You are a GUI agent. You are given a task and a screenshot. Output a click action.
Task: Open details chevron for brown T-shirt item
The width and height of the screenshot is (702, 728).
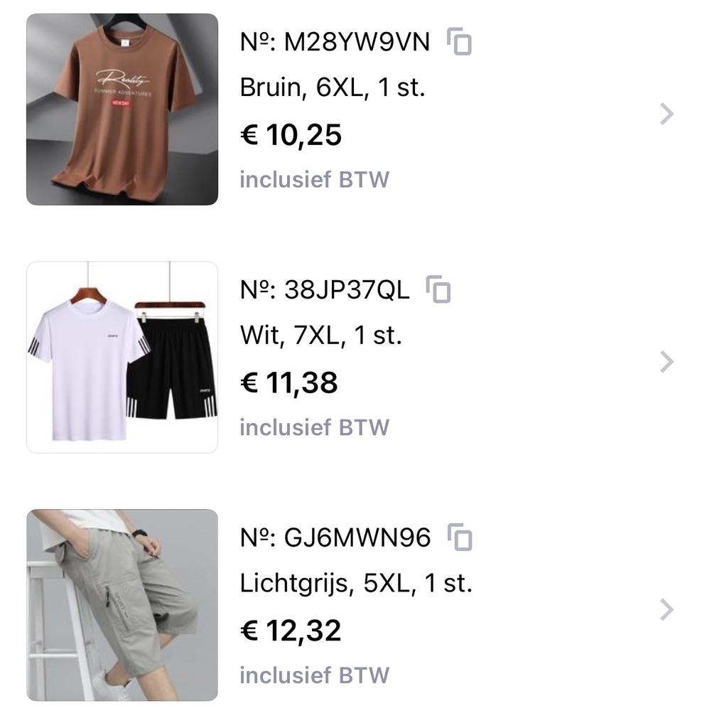[x=666, y=114]
